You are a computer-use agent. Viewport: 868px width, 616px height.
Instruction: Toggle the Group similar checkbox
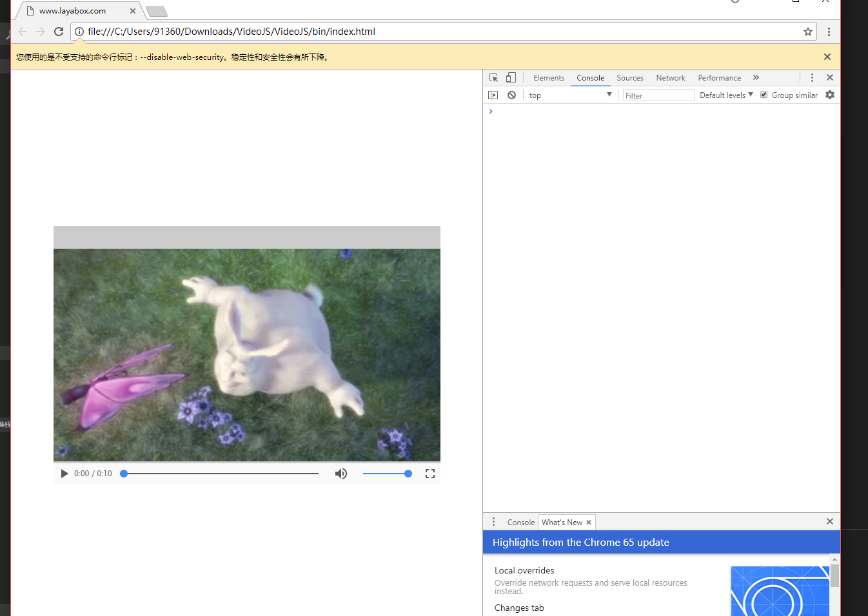coord(764,95)
